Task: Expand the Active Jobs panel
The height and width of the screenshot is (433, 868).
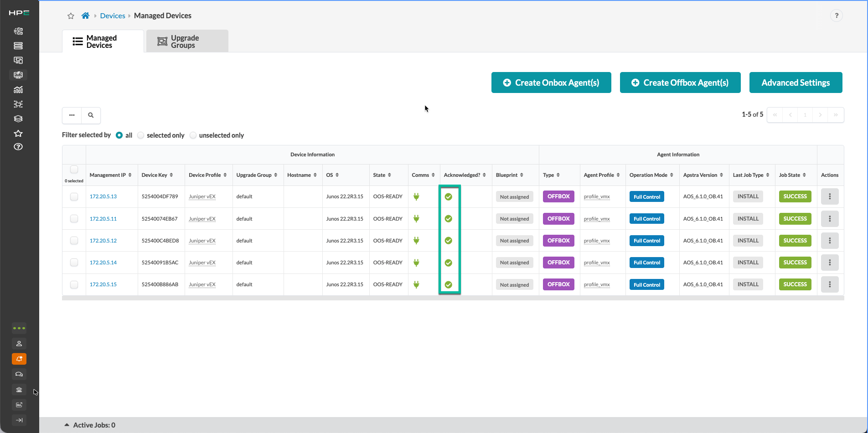Action: [90, 425]
